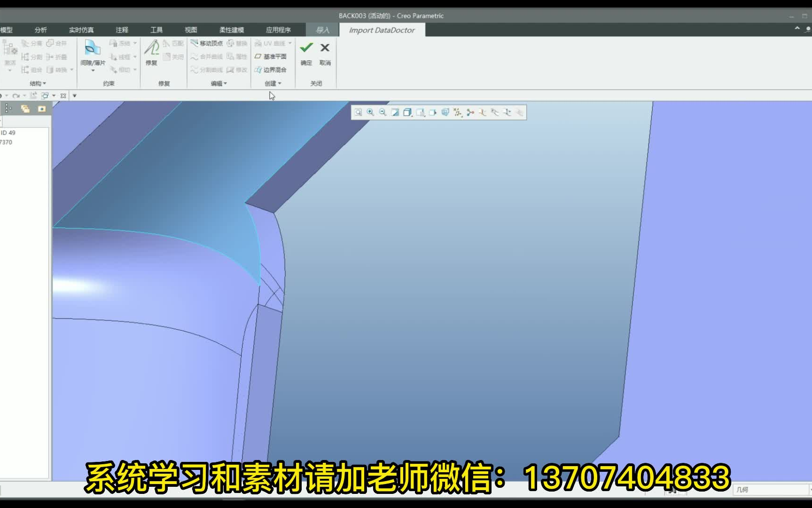812x508 pixels.
Task: Click the 匹配 match tool
Action: pos(173,43)
